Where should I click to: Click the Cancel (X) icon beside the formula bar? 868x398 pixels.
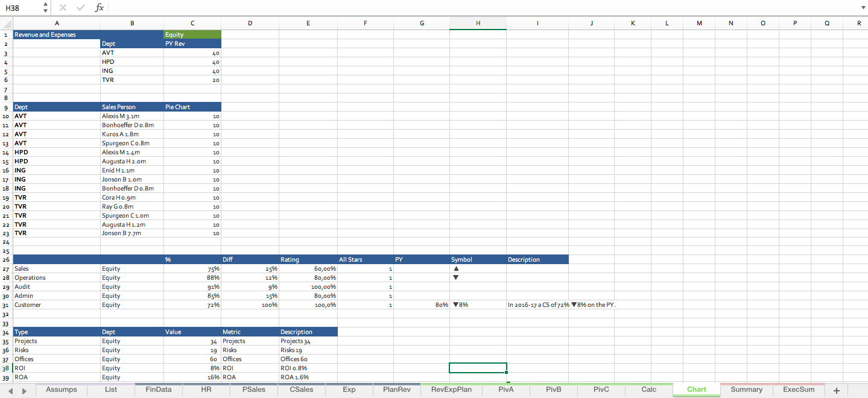tap(63, 8)
